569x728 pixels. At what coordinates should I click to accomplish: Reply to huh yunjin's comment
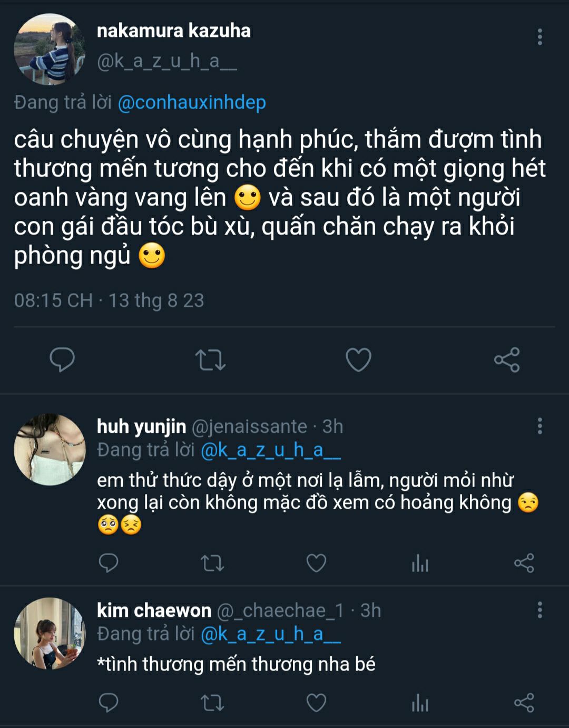[109, 563]
